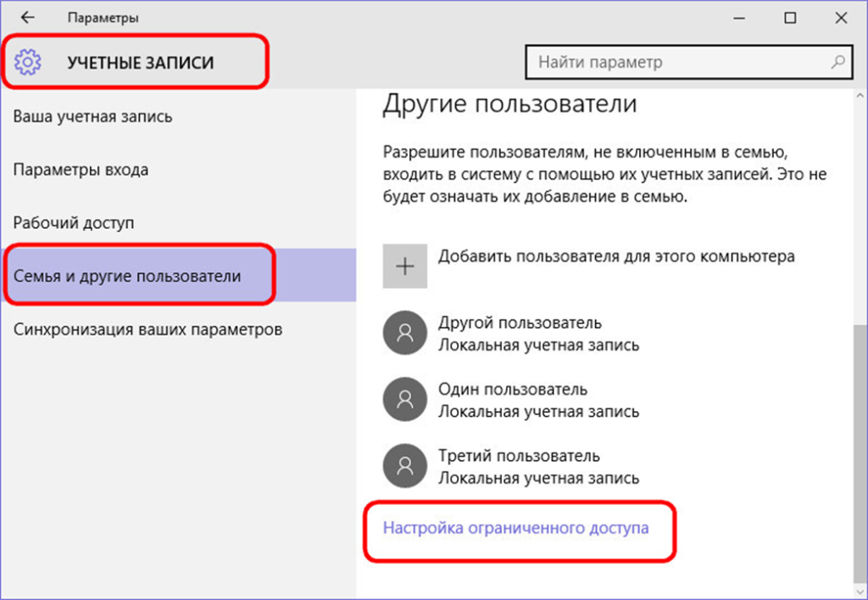Click the search magnifier icon
This screenshot has height=600, width=868.
tap(837, 62)
